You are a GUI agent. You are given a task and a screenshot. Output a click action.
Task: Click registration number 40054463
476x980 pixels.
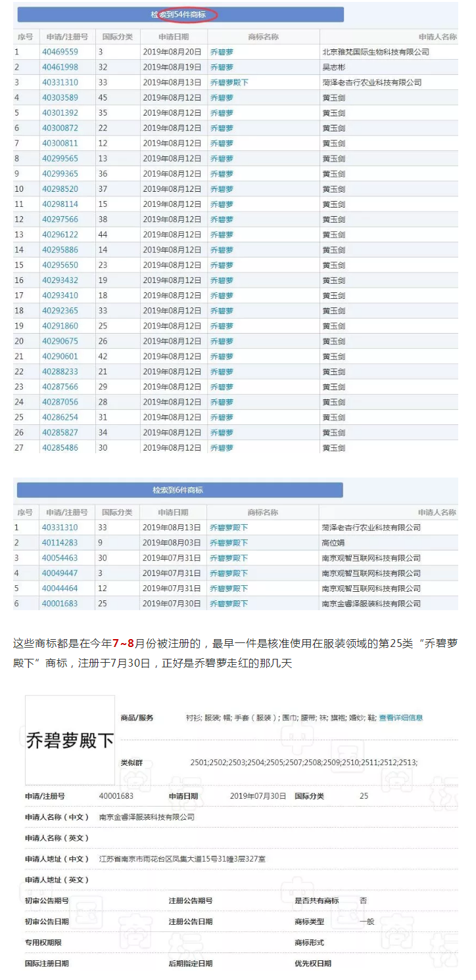pos(60,558)
